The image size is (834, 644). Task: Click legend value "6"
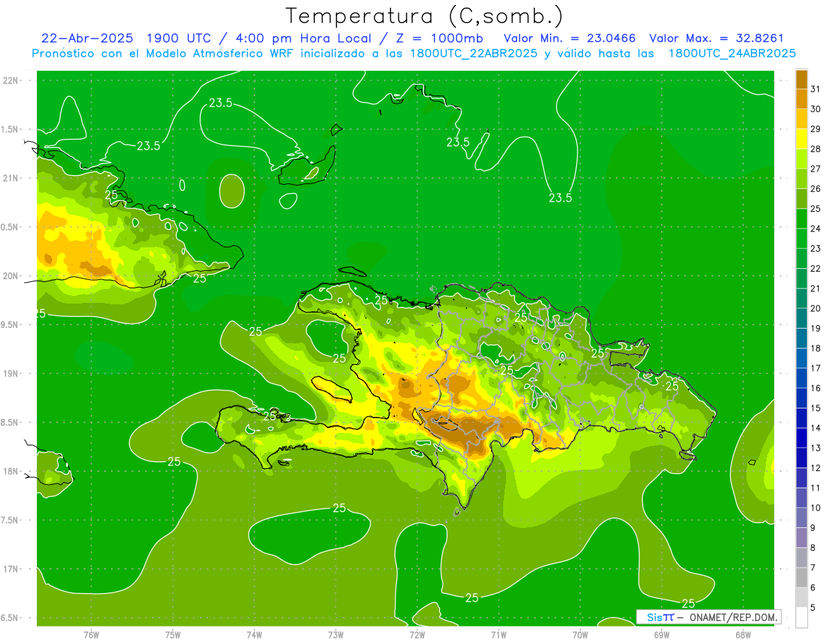tap(813, 588)
